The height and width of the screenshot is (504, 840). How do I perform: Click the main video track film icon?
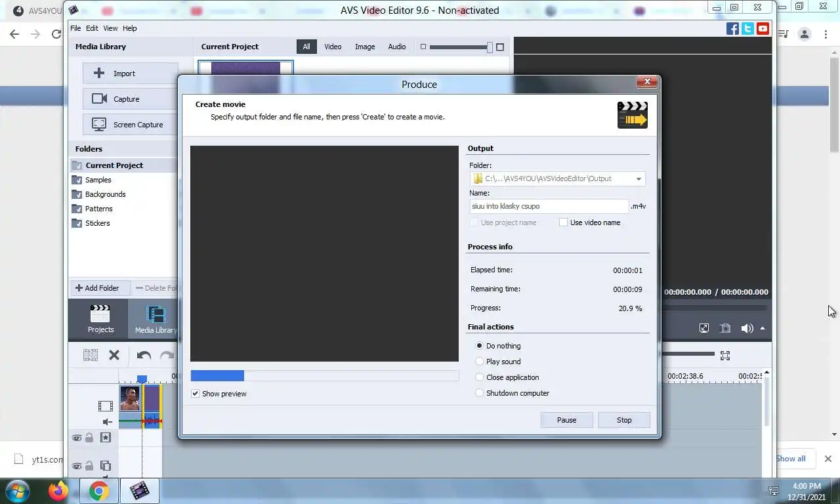click(x=105, y=406)
